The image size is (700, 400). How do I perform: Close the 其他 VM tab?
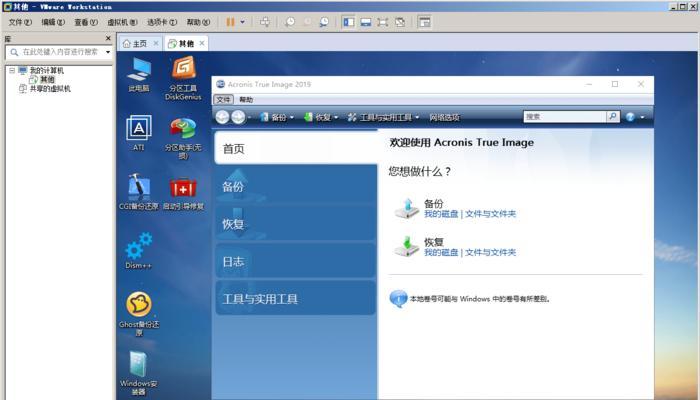(202, 43)
